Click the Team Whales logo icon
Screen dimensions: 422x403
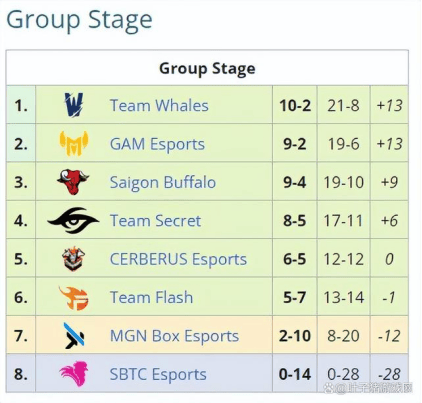click(x=74, y=105)
